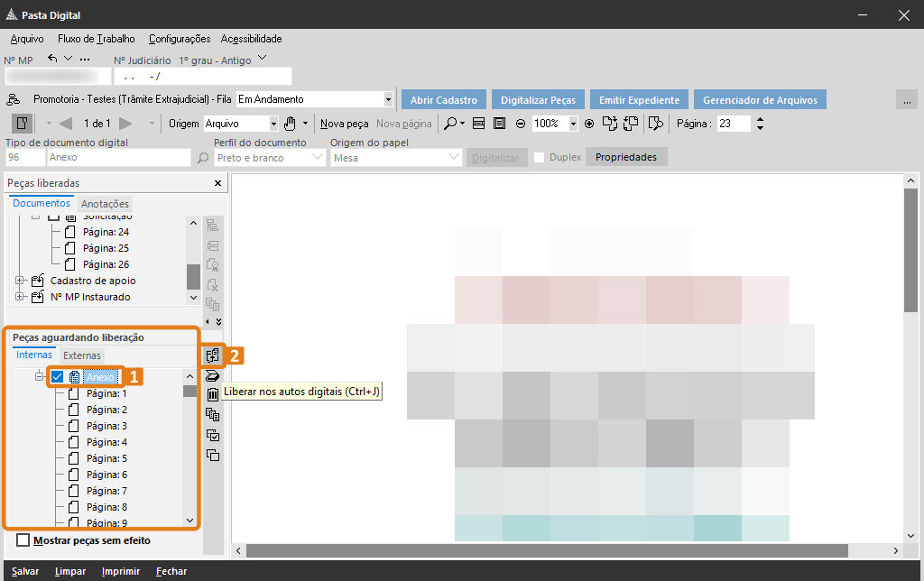This screenshot has height=581, width=924.
Task: Select the Documentos tab
Action: [x=42, y=203]
